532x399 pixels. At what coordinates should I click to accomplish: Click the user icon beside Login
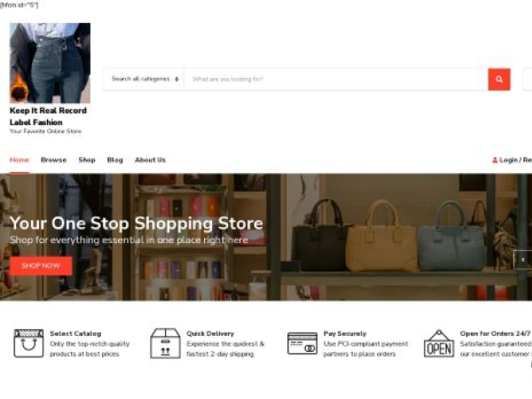[x=495, y=160]
